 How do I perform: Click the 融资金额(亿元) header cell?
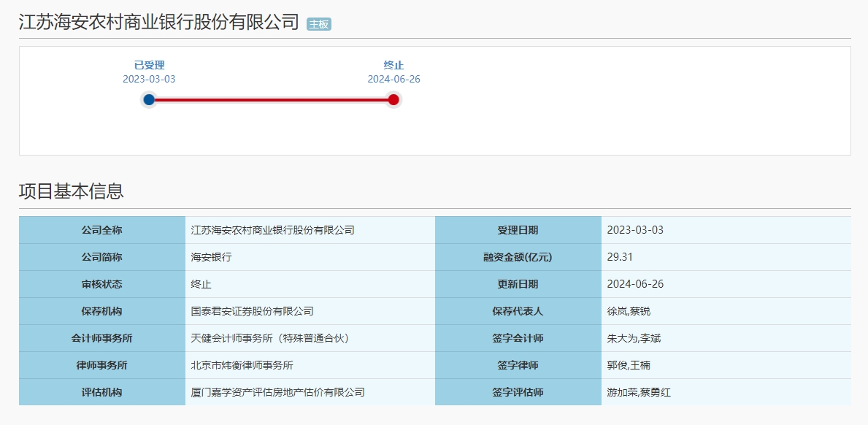click(x=518, y=257)
